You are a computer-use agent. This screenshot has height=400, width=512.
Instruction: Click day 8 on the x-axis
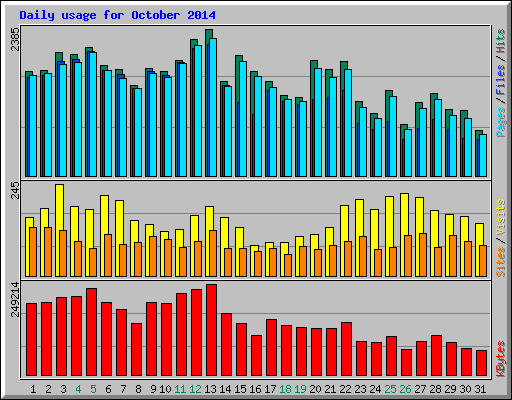click(138, 389)
